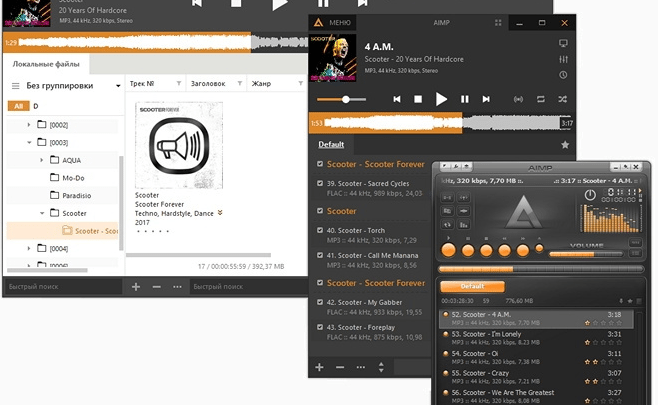Open the three-dots menu in dark playlist footer
Image resolution: width=658 pixels, height=405 pixels.
pos(360,367)
